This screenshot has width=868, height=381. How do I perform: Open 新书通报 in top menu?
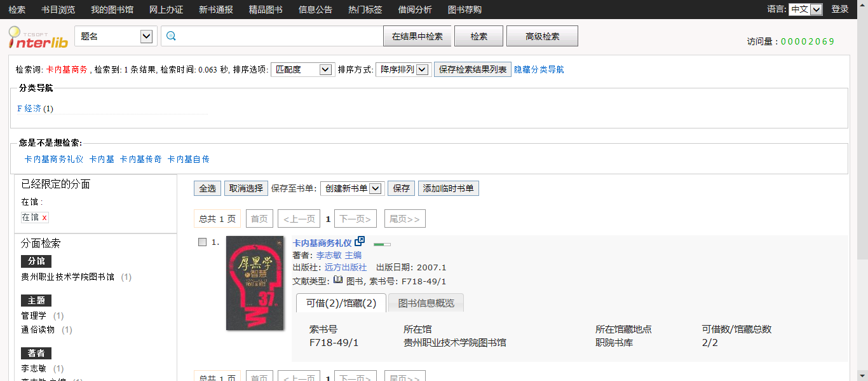(x=215, y=10)
